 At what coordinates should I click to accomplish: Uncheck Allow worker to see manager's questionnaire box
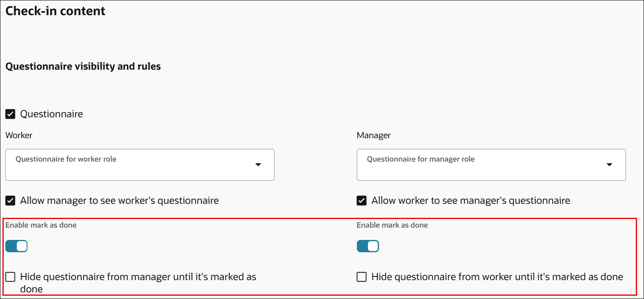click(361, 201)
